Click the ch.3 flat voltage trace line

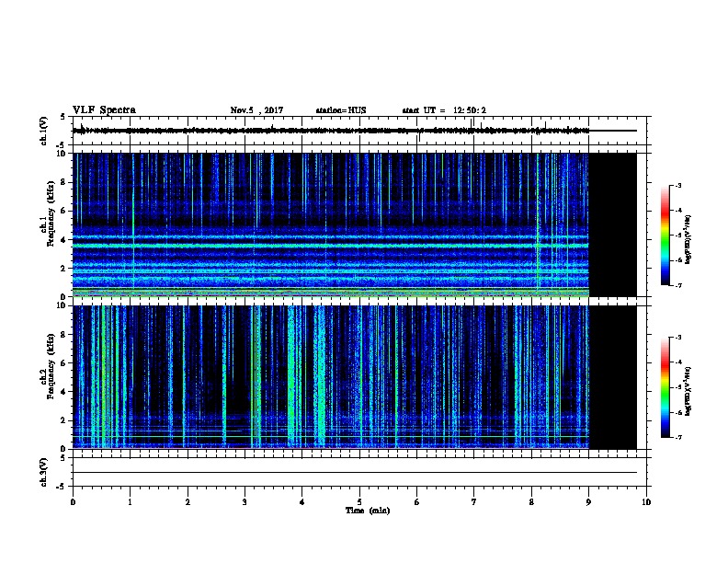pos(354,473)
